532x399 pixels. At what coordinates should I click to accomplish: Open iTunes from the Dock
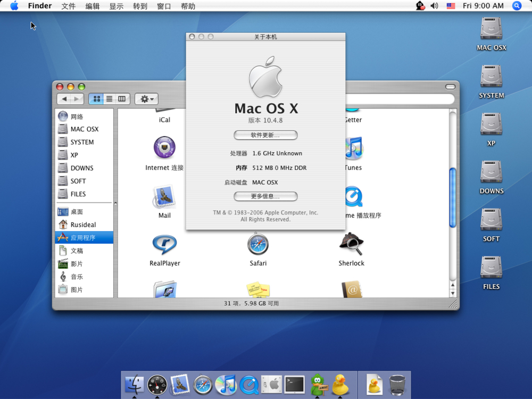(x=226, y=385)
